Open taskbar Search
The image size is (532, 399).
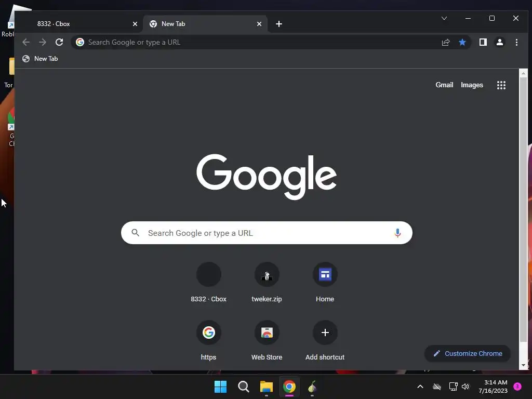point(243,387)
